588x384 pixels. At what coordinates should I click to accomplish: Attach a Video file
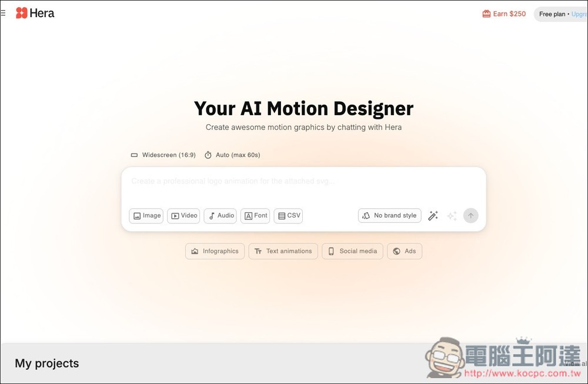(x=183, y=216)
